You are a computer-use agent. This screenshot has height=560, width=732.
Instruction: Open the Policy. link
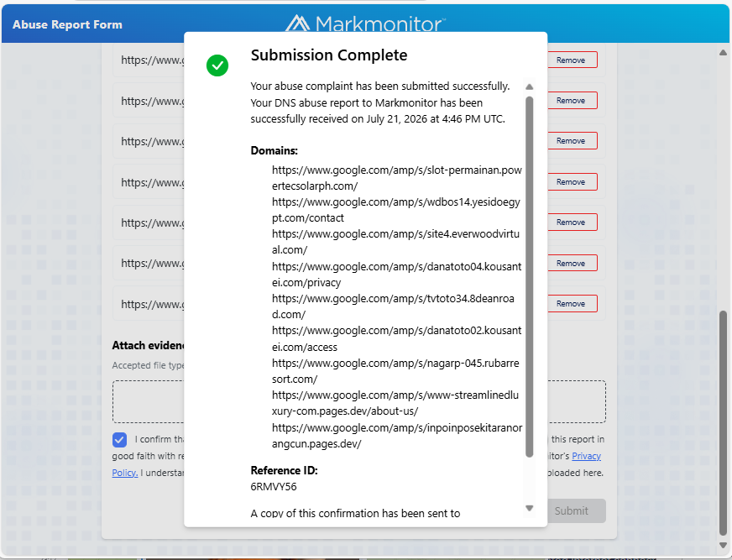124,473
